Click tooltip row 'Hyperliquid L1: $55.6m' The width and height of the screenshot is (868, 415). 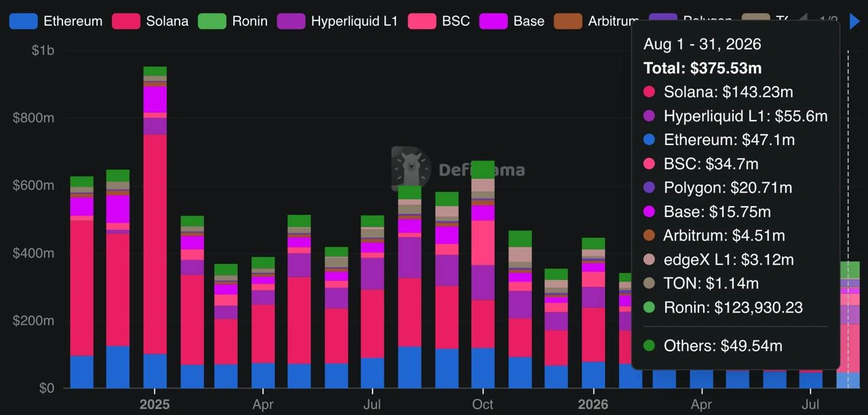[735, 116]
